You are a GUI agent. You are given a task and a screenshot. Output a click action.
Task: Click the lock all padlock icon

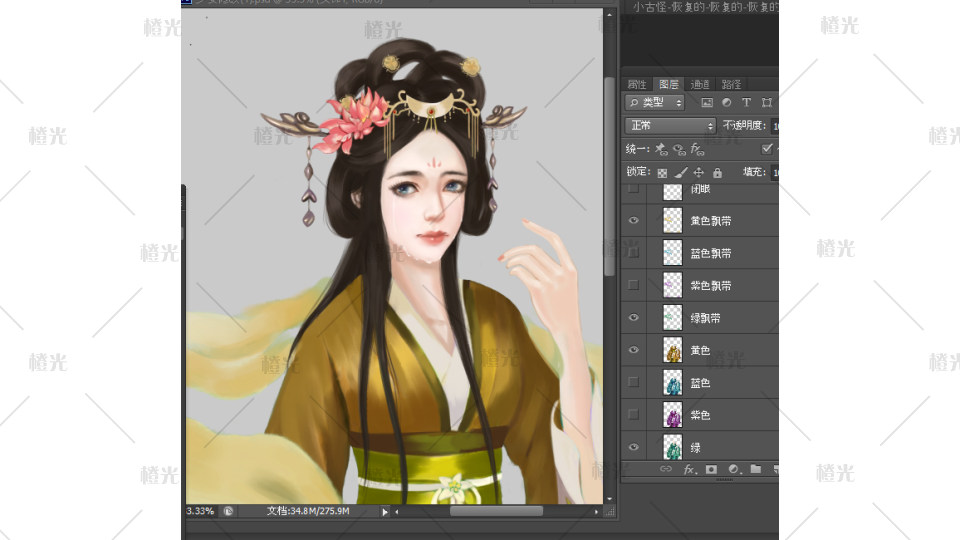717,173
